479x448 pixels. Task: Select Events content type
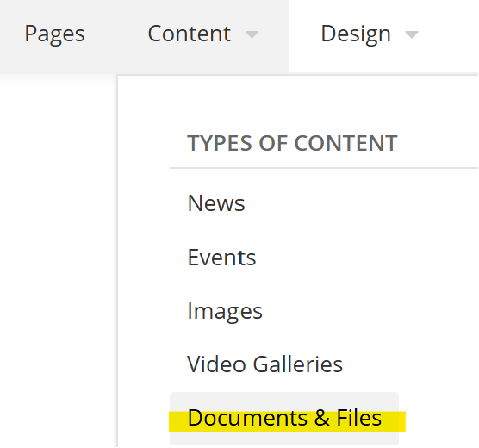(221, 258)
